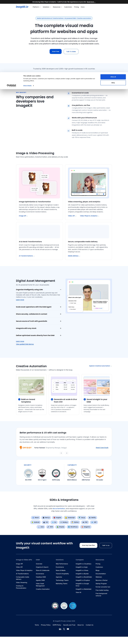Viewport: 128px width, 644px height.
Task: Click the 15% off sneaker template thumbnail
Action: pos(31,386)
